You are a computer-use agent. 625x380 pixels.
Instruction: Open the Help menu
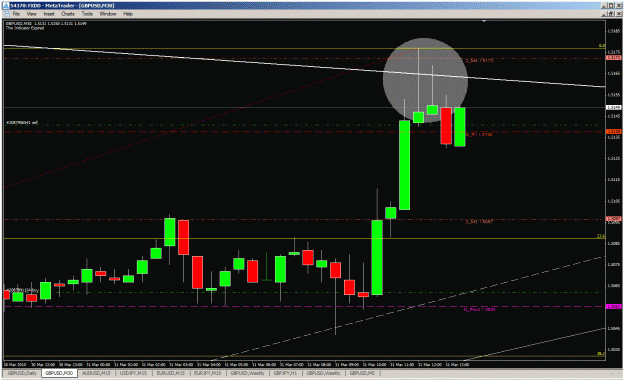point(128,14)
